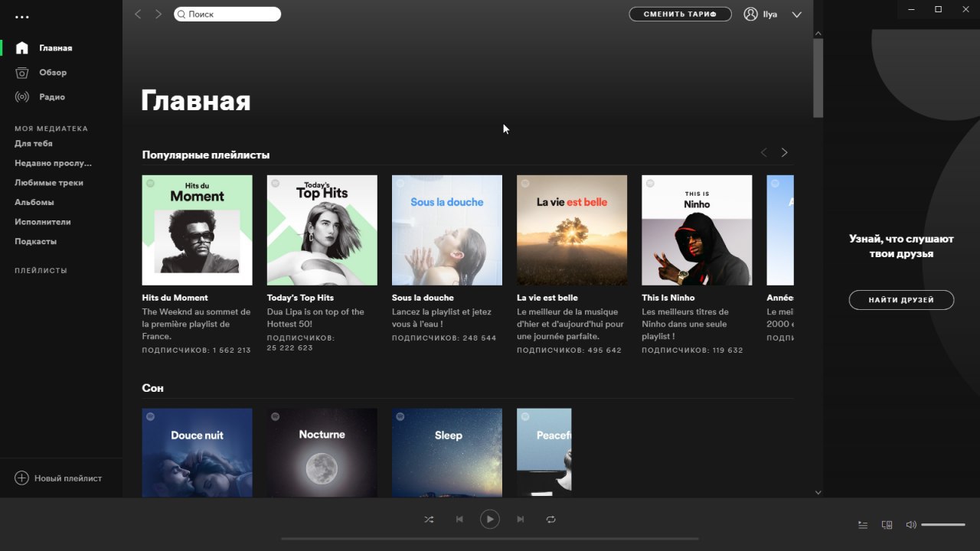Click the Home icon beside Главная

pos(22,48)
